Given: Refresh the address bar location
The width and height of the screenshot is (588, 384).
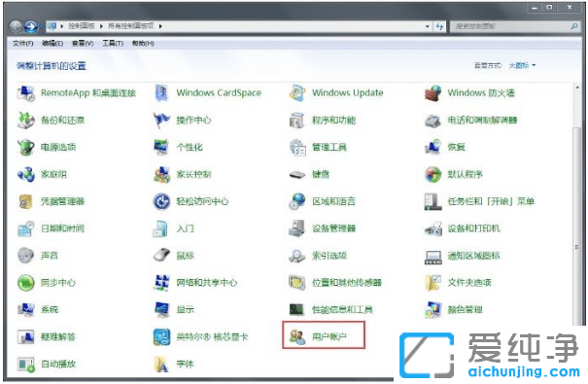Looking at the screenshot, I should point(439,26).
